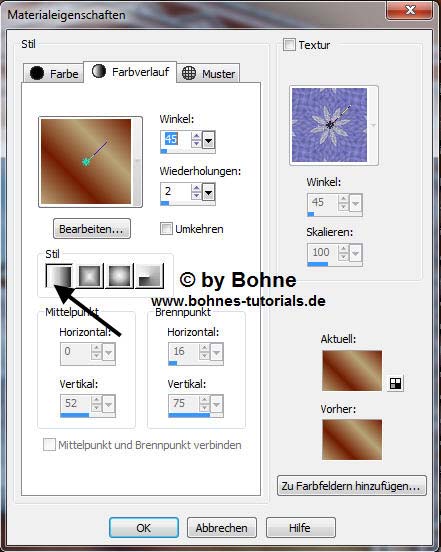
Task: Check Mittelpunkt und Brennpunkt verbinden
Action: [49, 445]
